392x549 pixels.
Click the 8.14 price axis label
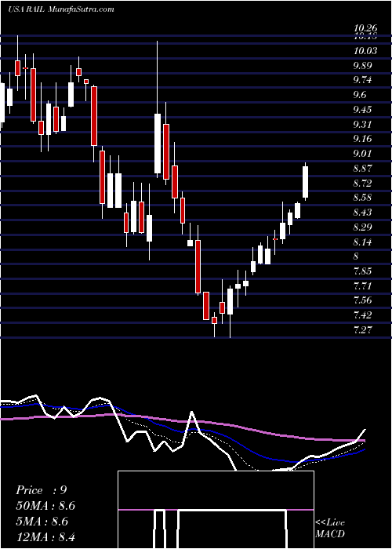click(362, 242)
